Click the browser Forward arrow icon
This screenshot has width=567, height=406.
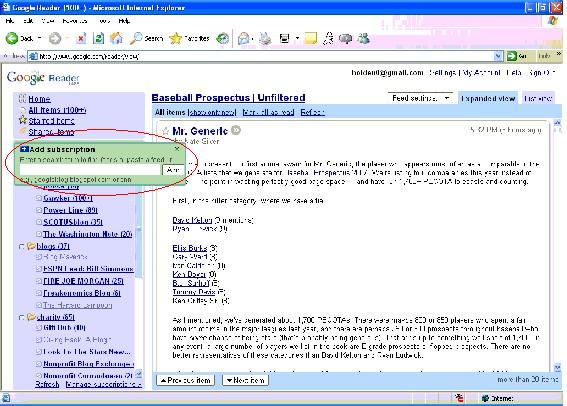click(x=55, y=38)
